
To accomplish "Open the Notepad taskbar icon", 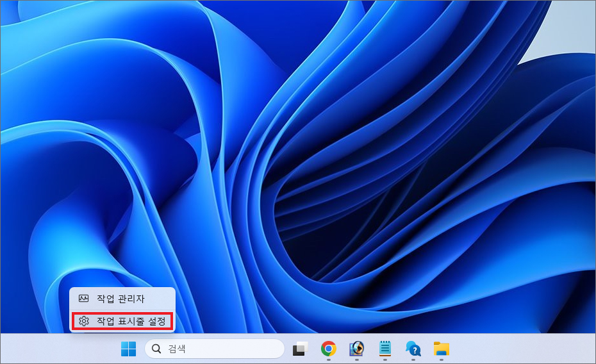I will pyautogui.click(x=385, y=349).
